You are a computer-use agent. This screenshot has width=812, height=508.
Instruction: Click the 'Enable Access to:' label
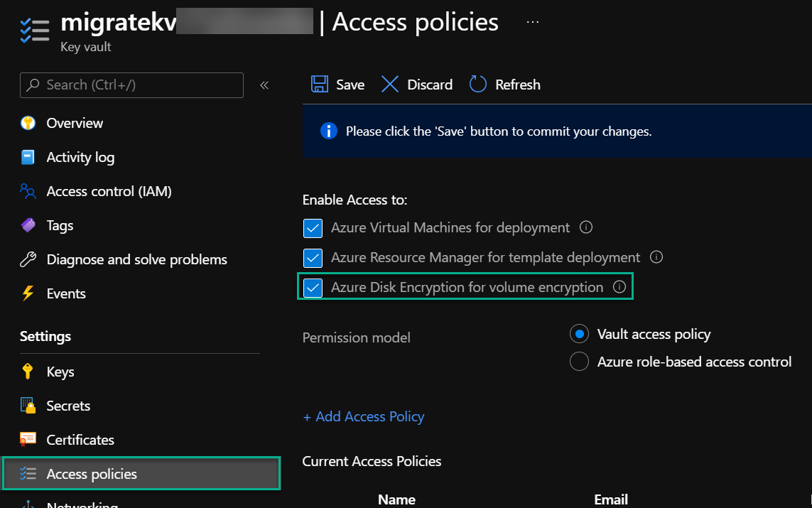(354, 200)
